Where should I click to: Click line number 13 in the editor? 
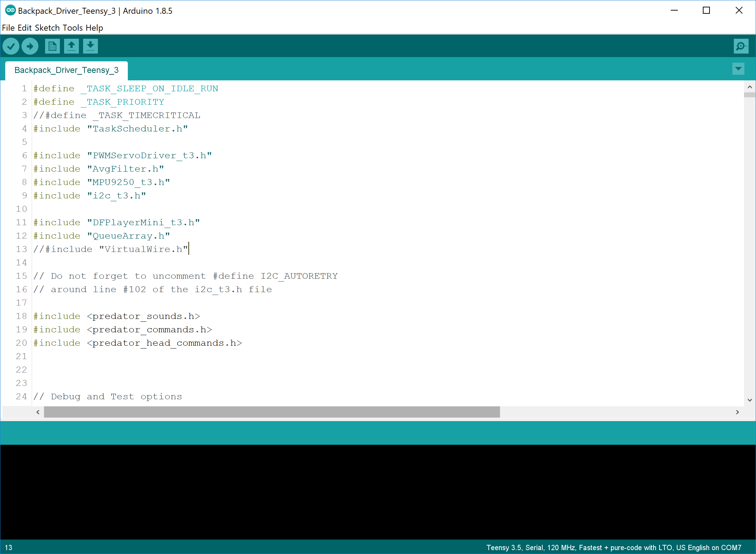click(x=21, y=249)
